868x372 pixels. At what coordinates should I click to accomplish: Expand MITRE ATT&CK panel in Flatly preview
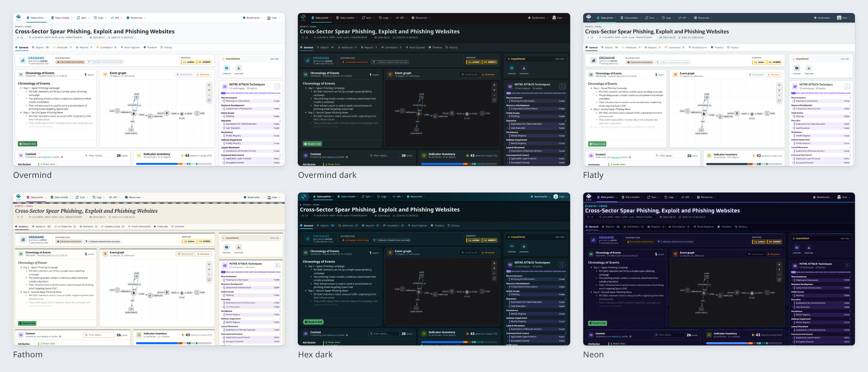pyautogui.click(x=847, y=86)
